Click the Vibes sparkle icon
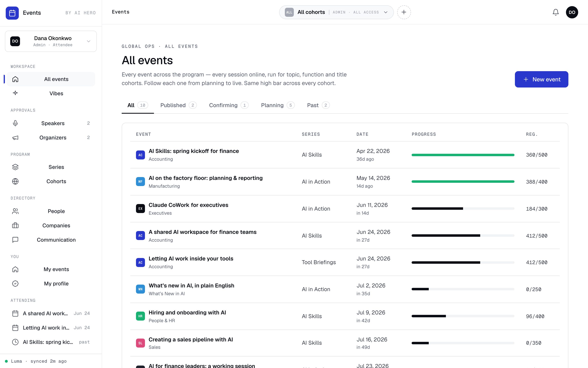The image size is (588, 368). (15, 93)
